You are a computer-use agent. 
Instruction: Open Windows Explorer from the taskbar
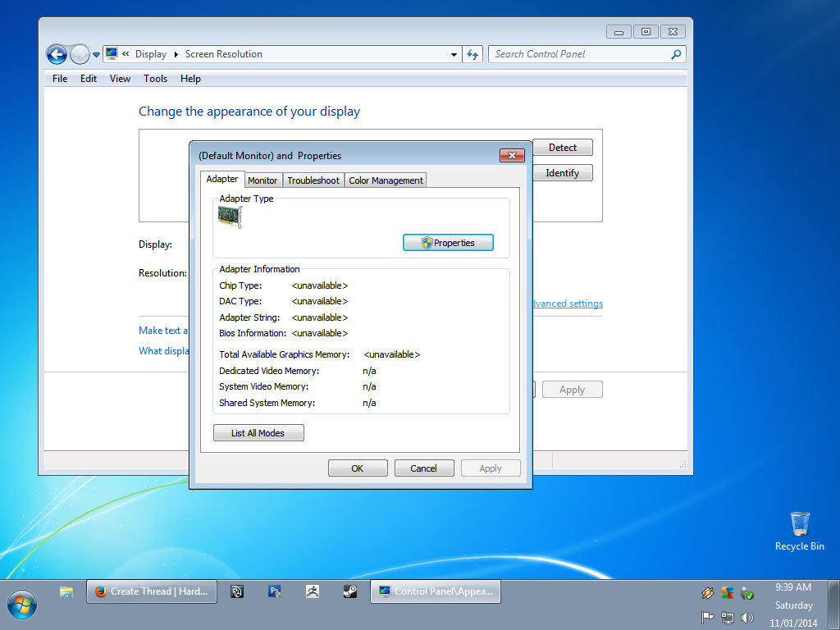(x=66, y=592)
